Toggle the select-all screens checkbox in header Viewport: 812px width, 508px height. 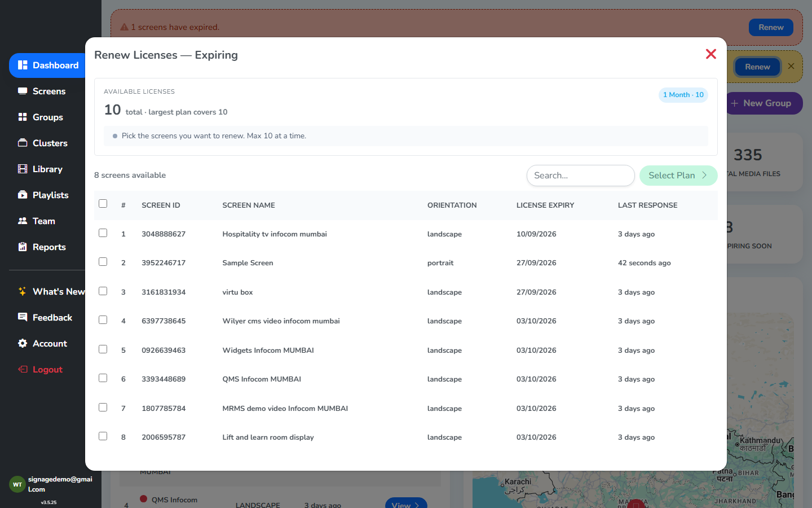(x=103, y=204)
